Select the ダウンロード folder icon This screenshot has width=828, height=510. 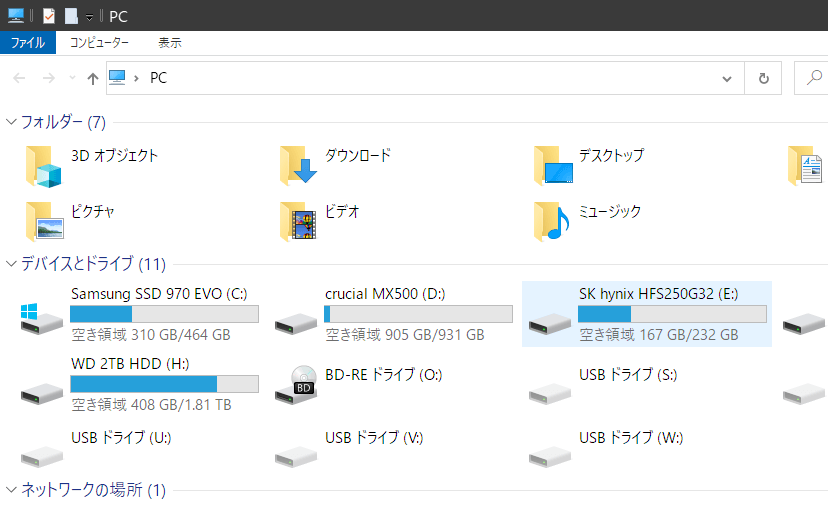pos(298,166)
